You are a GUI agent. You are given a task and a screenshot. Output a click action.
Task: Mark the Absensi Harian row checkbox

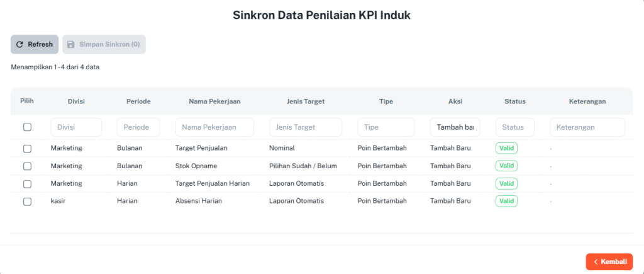tap(27, 201)
